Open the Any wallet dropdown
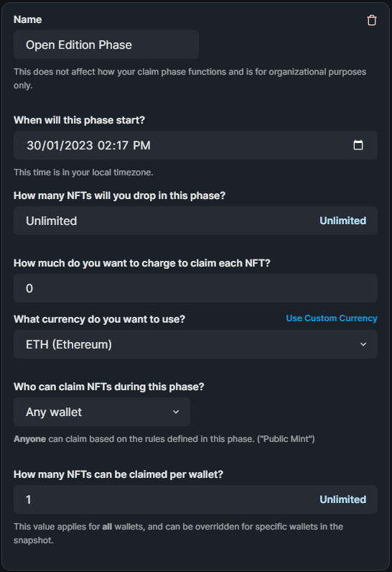Viewport: 392px width, 572px height. pos(102,412)
